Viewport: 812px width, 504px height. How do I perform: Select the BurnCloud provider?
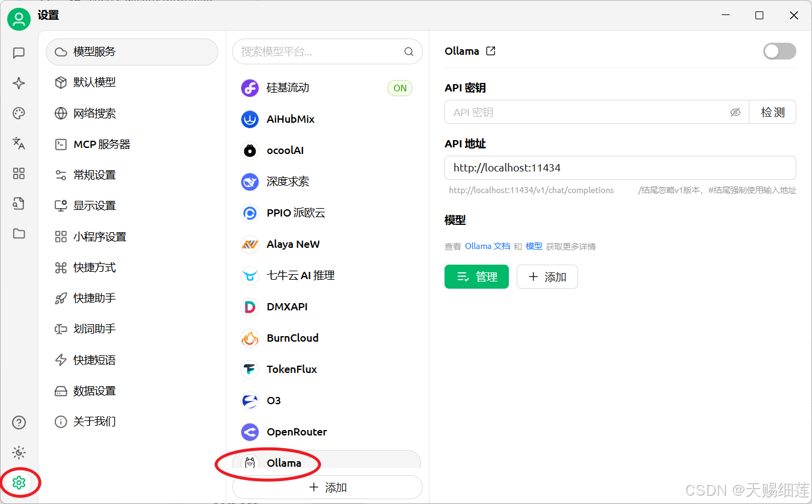tap(327, 338)
